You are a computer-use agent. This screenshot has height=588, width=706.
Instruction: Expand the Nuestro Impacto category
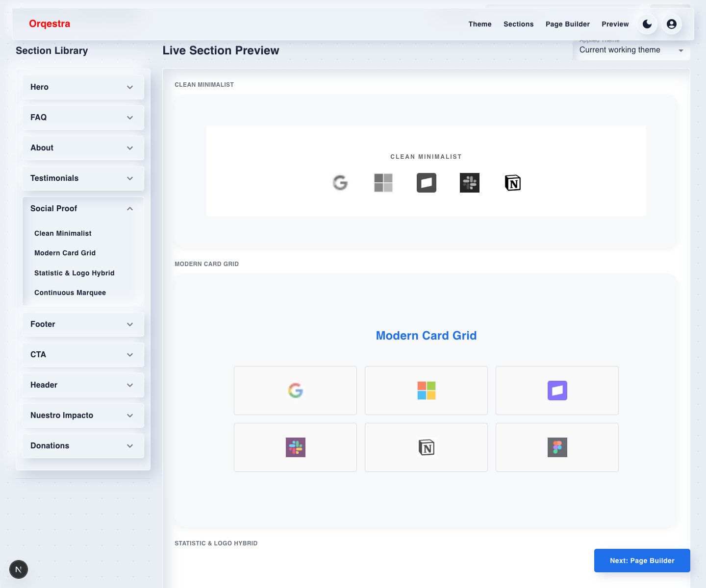(x=83, y=416)
